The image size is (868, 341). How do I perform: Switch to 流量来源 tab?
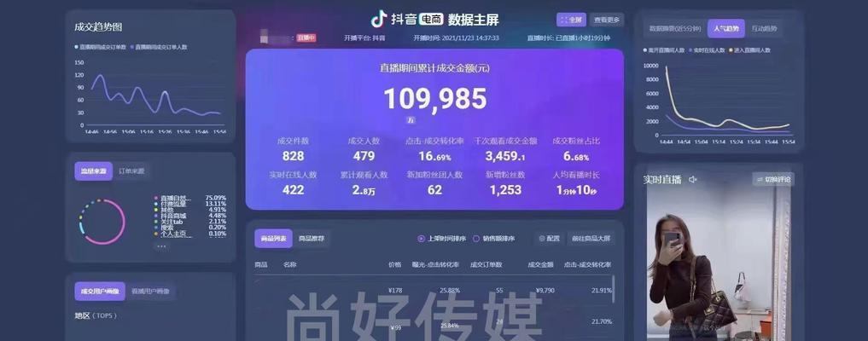click(94, 171)
